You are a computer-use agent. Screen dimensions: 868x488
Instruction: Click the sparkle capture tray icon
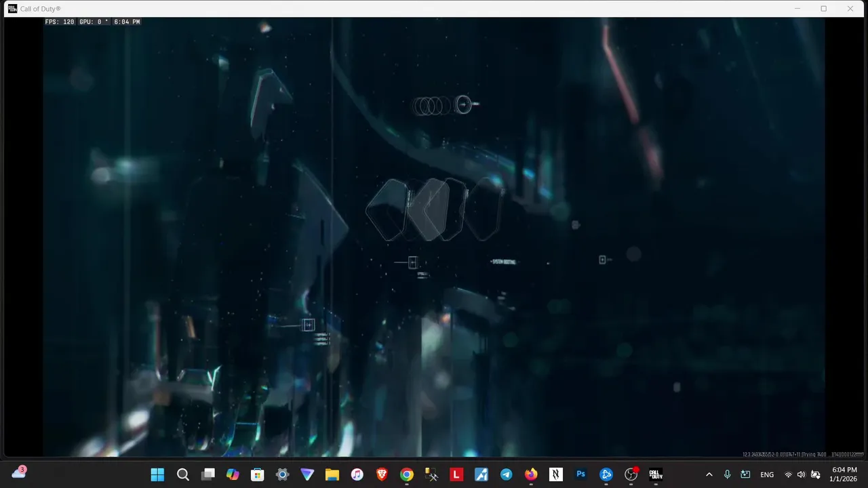745,474
